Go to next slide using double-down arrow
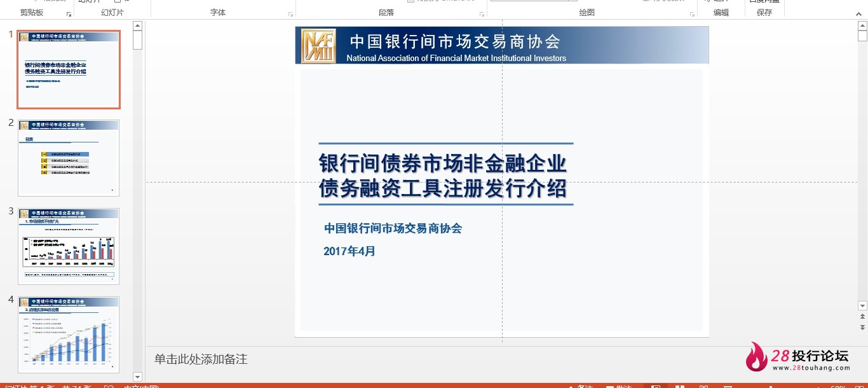 (862, 326)
